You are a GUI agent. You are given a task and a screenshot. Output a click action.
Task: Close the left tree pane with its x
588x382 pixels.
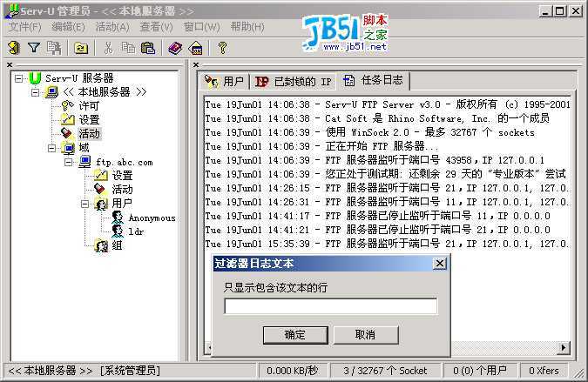(x=10, y=64)
